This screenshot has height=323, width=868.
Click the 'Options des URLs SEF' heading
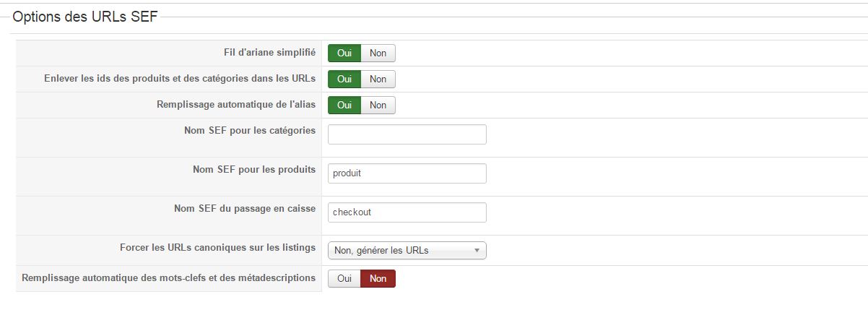[x=85, y=18]
